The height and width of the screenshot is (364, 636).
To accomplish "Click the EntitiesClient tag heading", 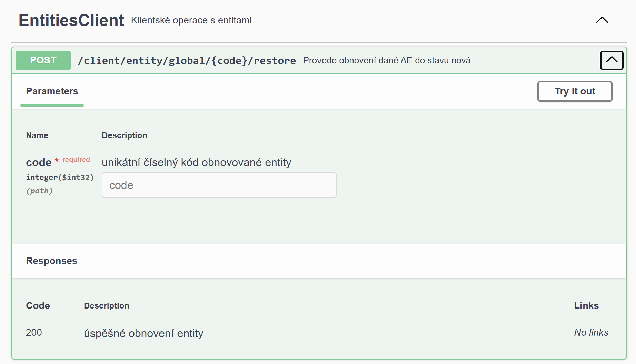I will pos(71,20).
